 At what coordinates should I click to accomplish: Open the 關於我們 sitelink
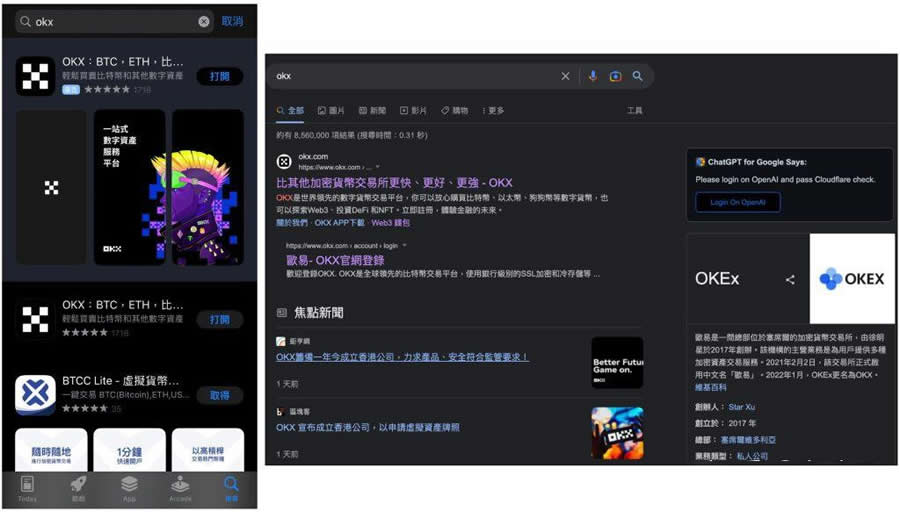292,223
